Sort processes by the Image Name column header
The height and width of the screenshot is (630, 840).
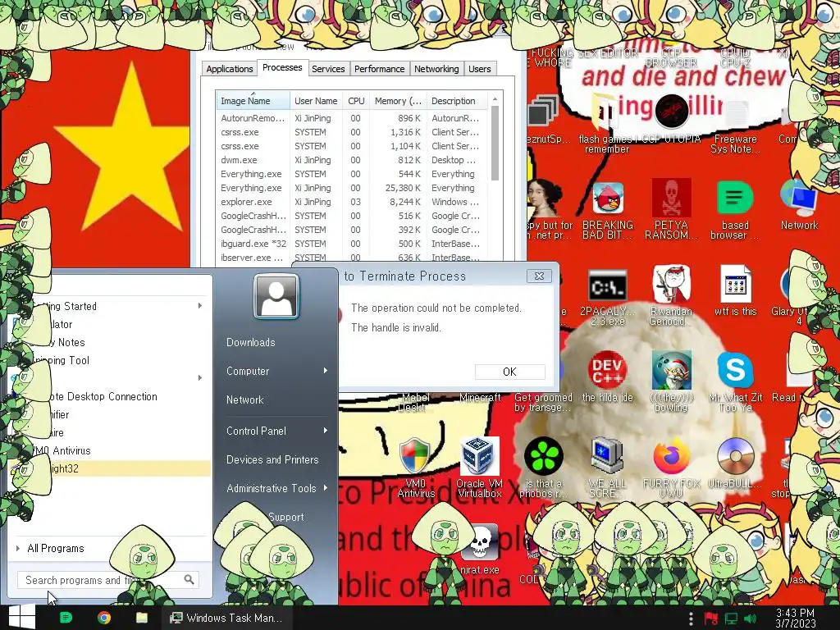[x=253, y=101]
